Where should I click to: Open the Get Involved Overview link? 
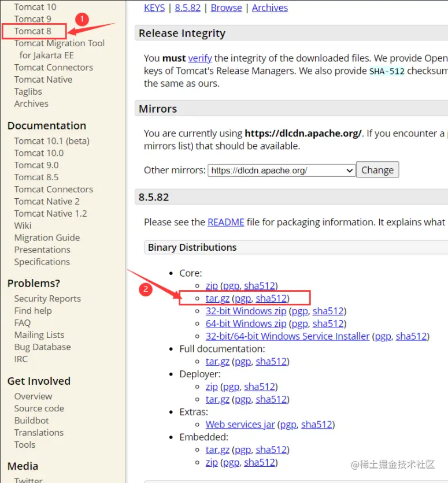pyautogui.click(x=34, y=396)
